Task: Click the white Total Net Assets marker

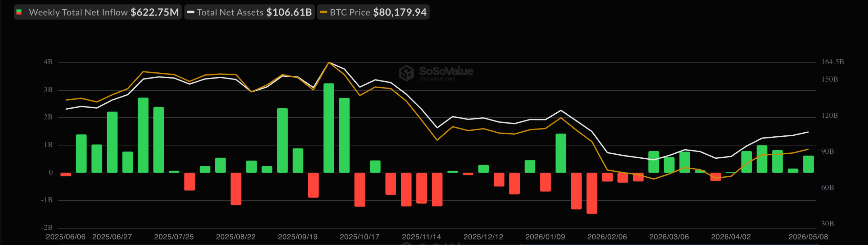Action: 191,12
